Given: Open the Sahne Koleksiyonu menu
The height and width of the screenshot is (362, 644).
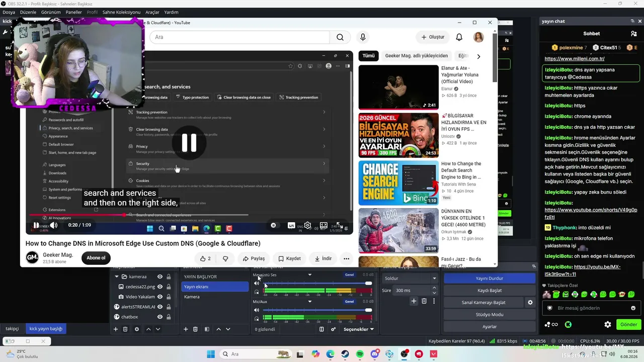Looking at the screenshot, I should (121, 12).
